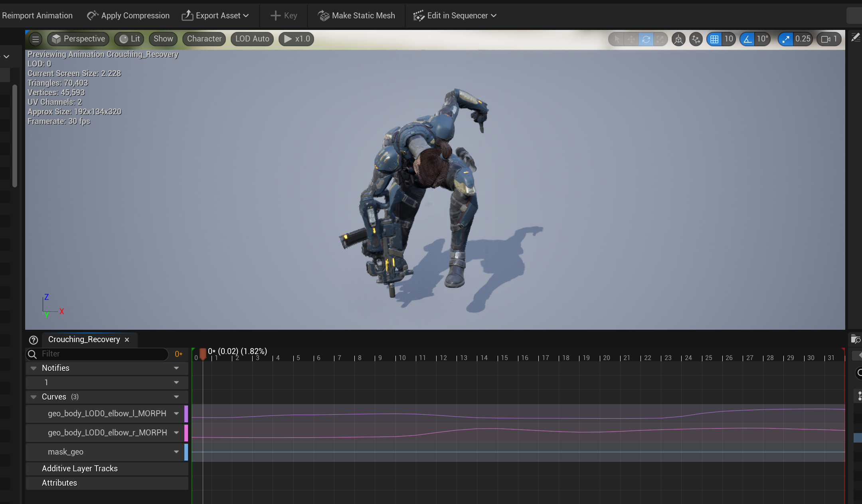Collapse the Curves section
Image resolution: width=862 pixels, height=504 pixels.
tap(34, 397)
